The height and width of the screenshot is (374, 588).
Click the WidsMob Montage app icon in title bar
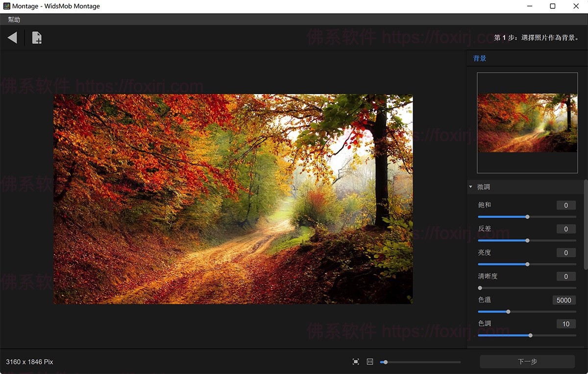pos(7,6)
